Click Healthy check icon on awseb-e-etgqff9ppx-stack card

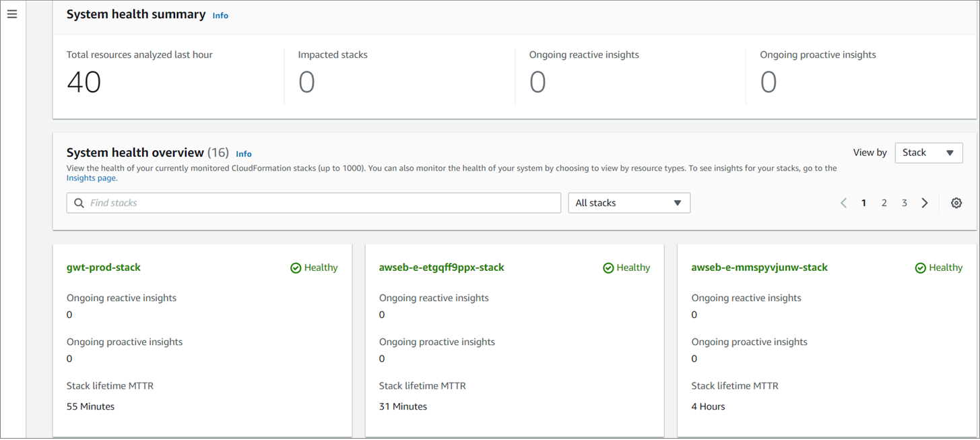point(608,268)
